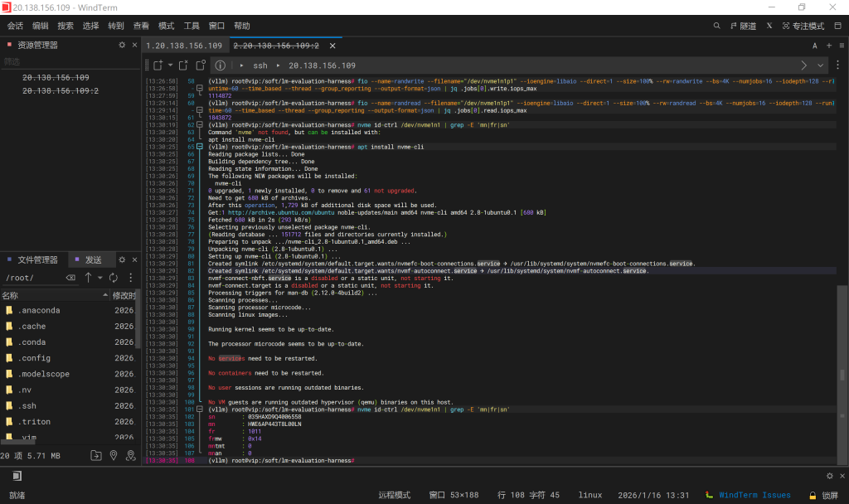849x504 pixels.
Task: Click the new session plus icon in tab bar
Action: point(829,46)
